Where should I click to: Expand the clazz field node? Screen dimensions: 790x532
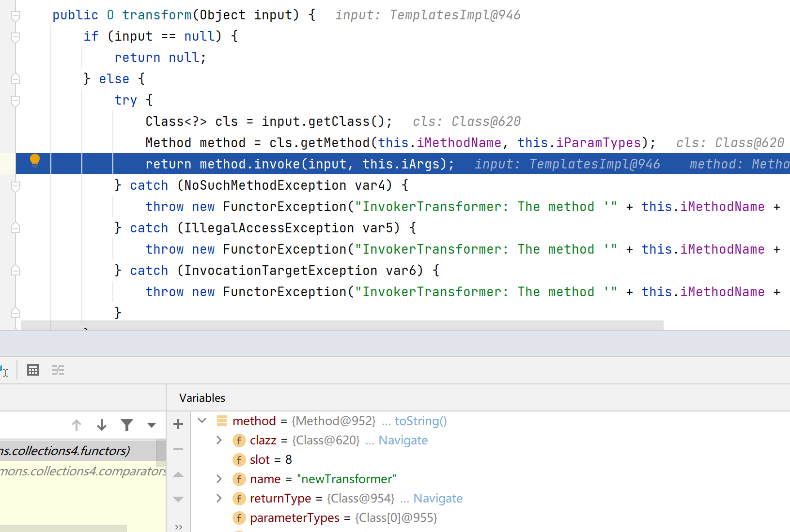click(219, 440)
